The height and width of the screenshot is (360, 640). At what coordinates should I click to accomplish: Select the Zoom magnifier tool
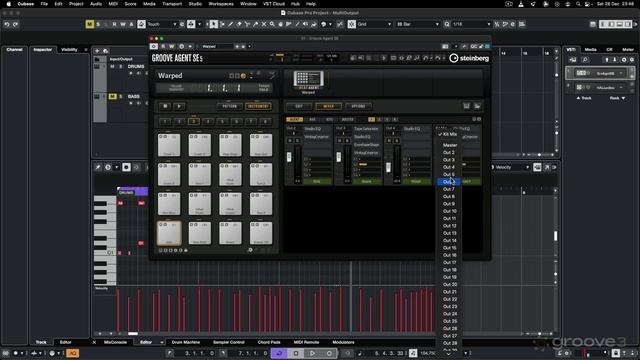coord(272,24)
